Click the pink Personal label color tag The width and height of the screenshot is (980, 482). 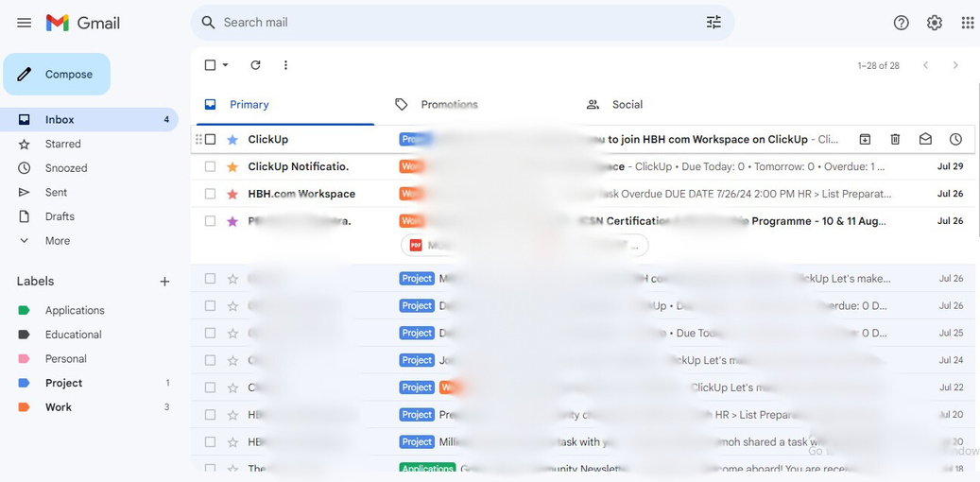tap(24, 359)
